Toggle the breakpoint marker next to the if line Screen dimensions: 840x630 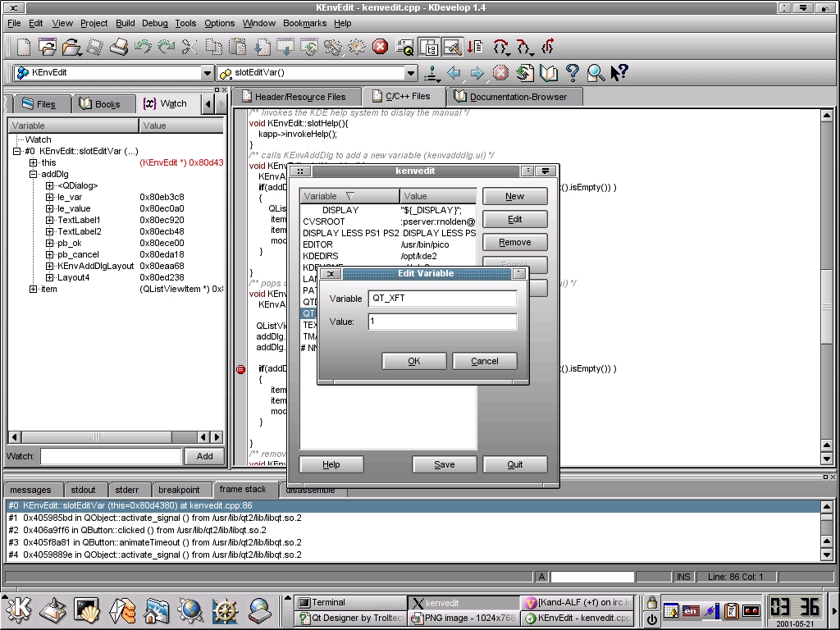240,369
